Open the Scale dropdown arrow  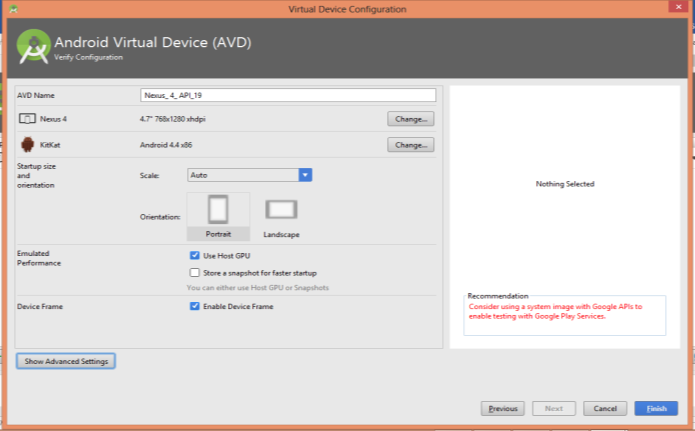pos(305,175)
